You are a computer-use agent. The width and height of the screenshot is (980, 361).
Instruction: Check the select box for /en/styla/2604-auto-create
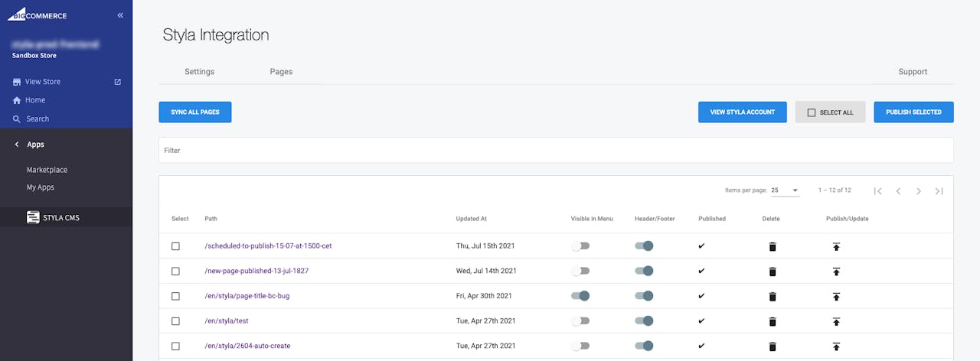pos(175,346)
